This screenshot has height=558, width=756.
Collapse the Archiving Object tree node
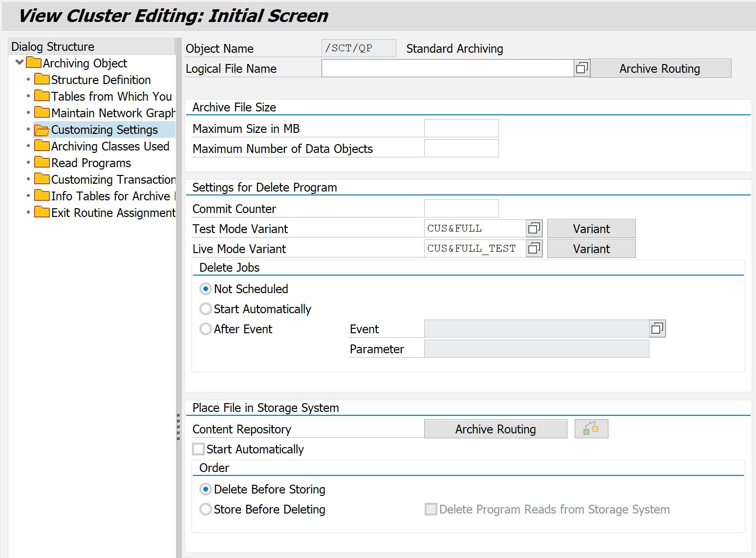point(20,63)
